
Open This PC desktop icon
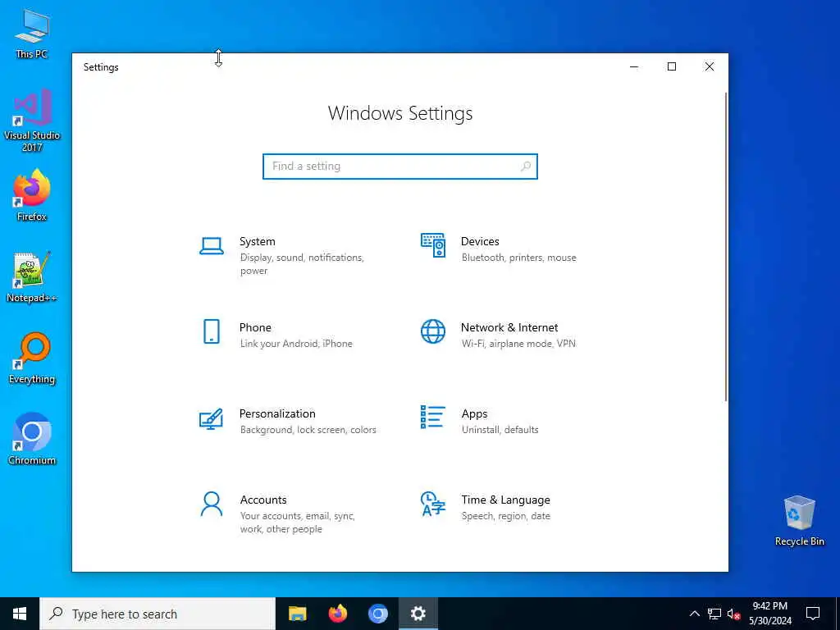click(x=32, y=33)
